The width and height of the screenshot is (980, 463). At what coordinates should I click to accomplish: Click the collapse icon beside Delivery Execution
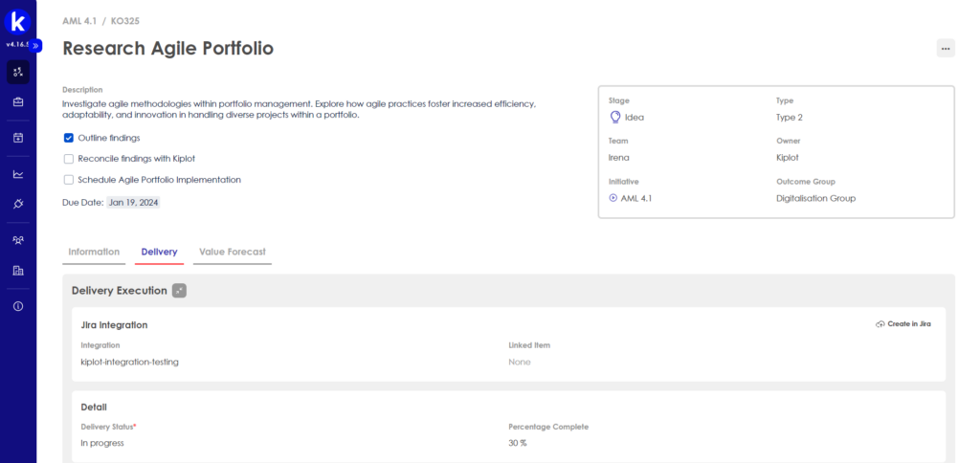(x=179, y=291)
